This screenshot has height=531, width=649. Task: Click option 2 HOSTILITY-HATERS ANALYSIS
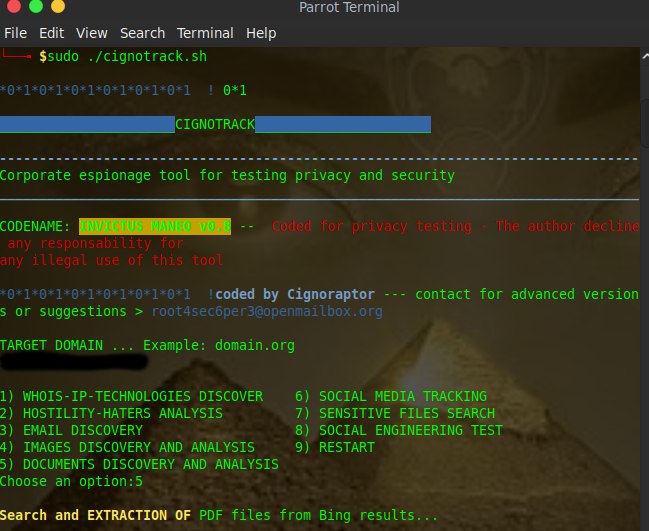111,413
